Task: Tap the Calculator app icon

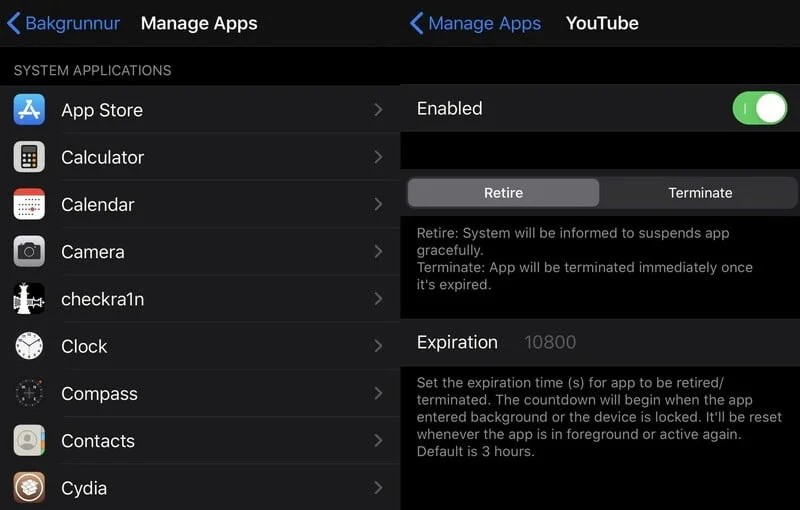Action: click(29, 157)
